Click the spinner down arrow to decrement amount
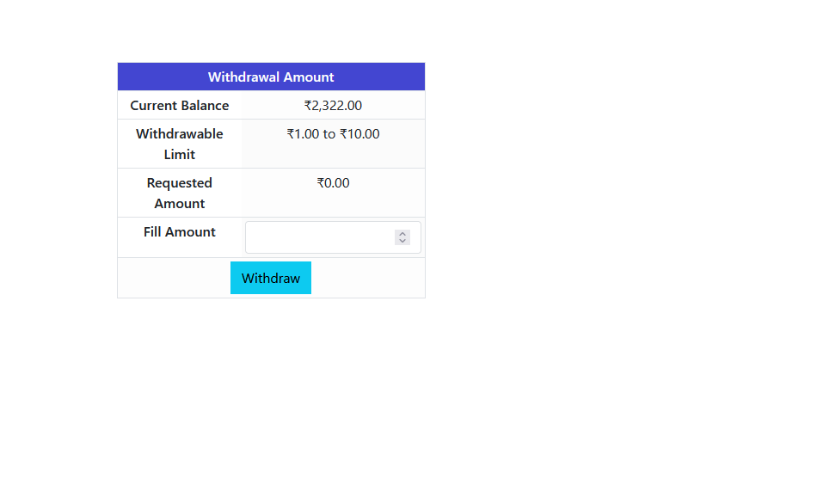Screen dimensions: 817x504 (x=402, y=241)
